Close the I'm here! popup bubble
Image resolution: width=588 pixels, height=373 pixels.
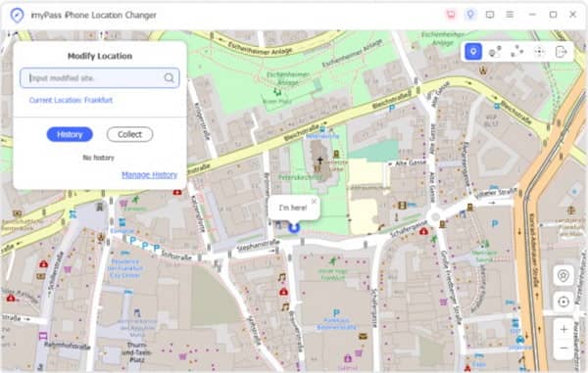(x=314, y=201)
